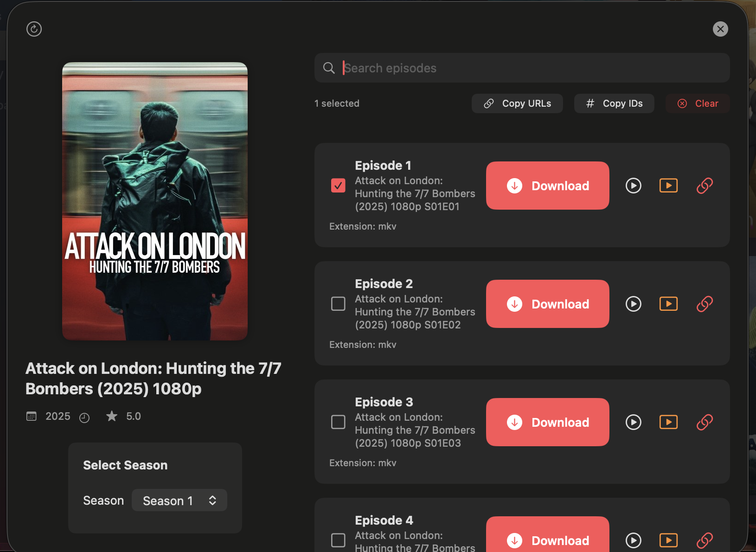Click 'Extension: mkv' under Episode 3
This screenshot has width=756, height=552.
click(363, 463)
